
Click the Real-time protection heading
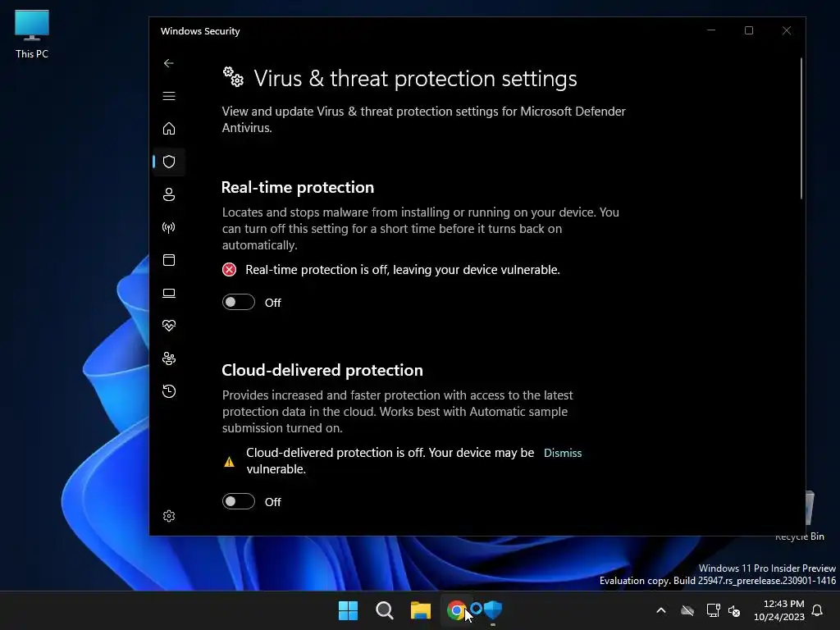click(298, 188)
